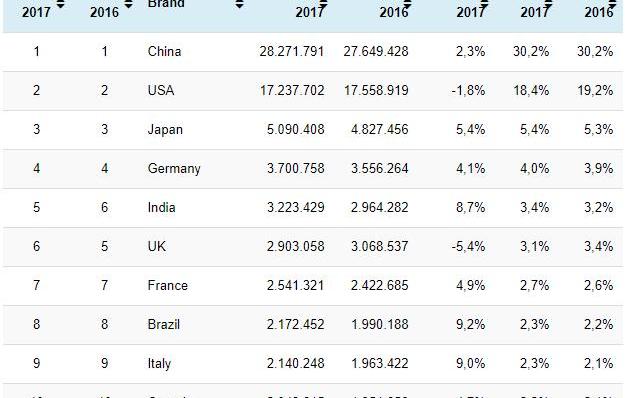Select the Germany brand name

(x=174, y=168)
